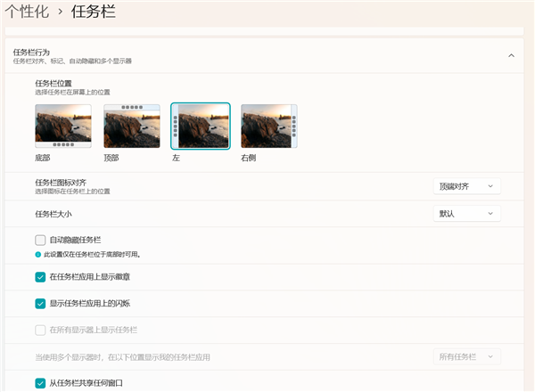This screenshot has height=392, width=535.
Task: Select the 右侧 taskbar position thumbnail
Action: pyautogui.click(x=269, y=126)
